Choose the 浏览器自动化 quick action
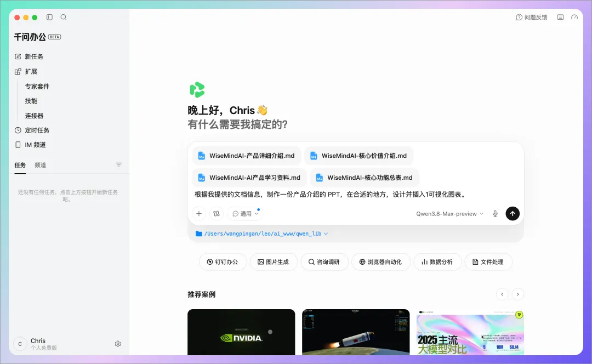The height and width of the screenshot is (364, 592). click(380, 261)
